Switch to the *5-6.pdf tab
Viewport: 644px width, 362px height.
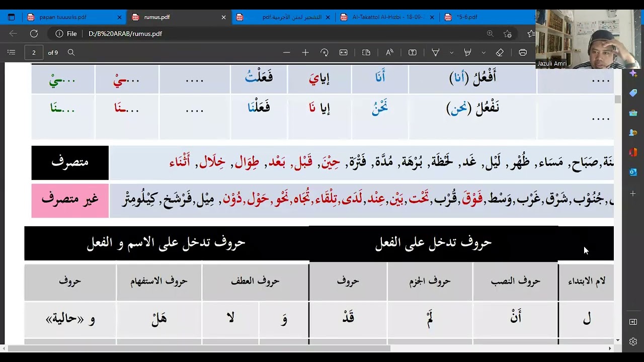pos(488,17)
